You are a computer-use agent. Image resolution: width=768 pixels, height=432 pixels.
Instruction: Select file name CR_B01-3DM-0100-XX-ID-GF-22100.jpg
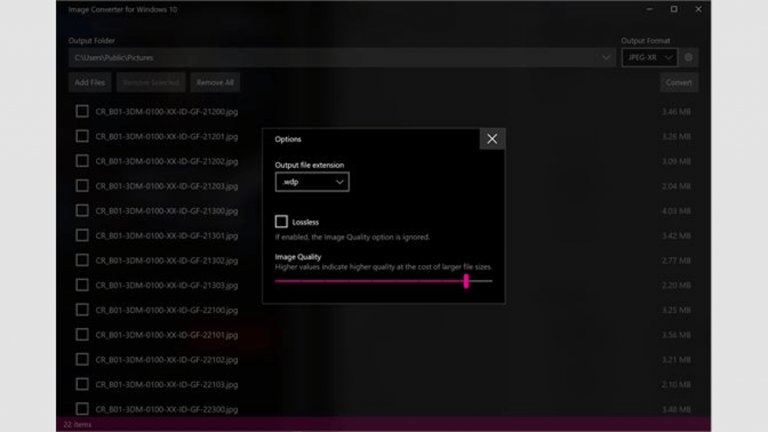[x=167, y=310]
